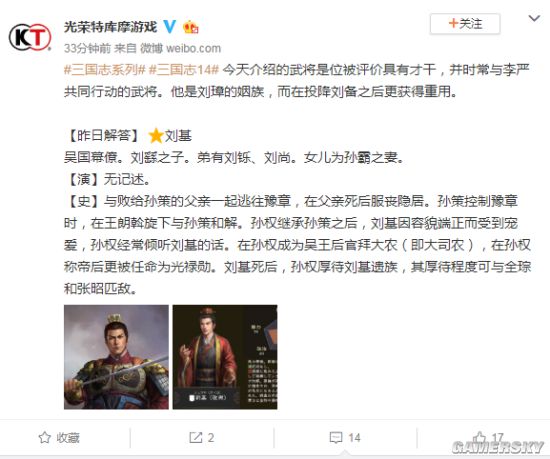Click the orange crown membership badge

[190, 27]
